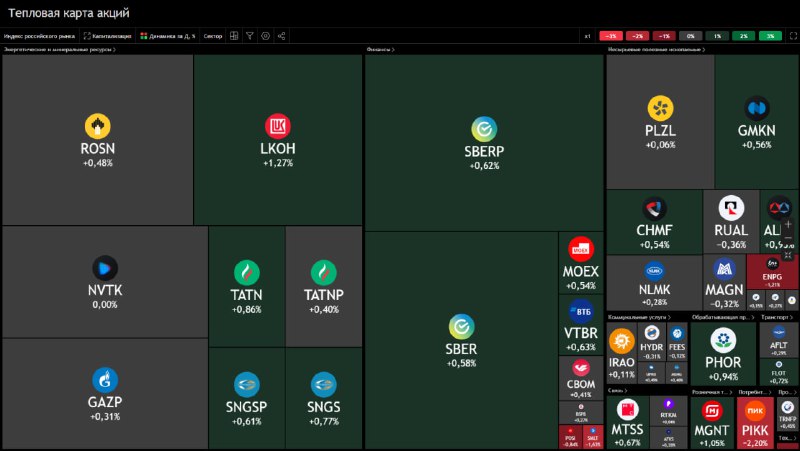
Task: Expand the Транспорт sector header
Action: [x=777, y=317]
